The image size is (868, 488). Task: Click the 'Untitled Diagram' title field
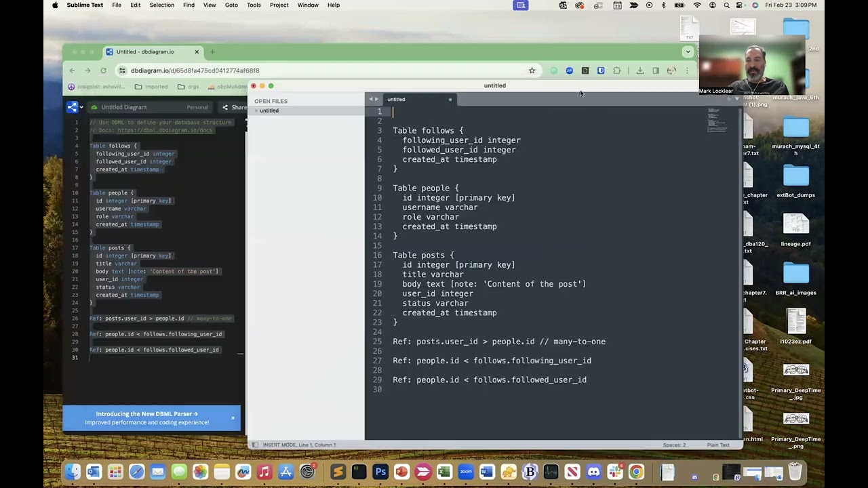point(123,107)
